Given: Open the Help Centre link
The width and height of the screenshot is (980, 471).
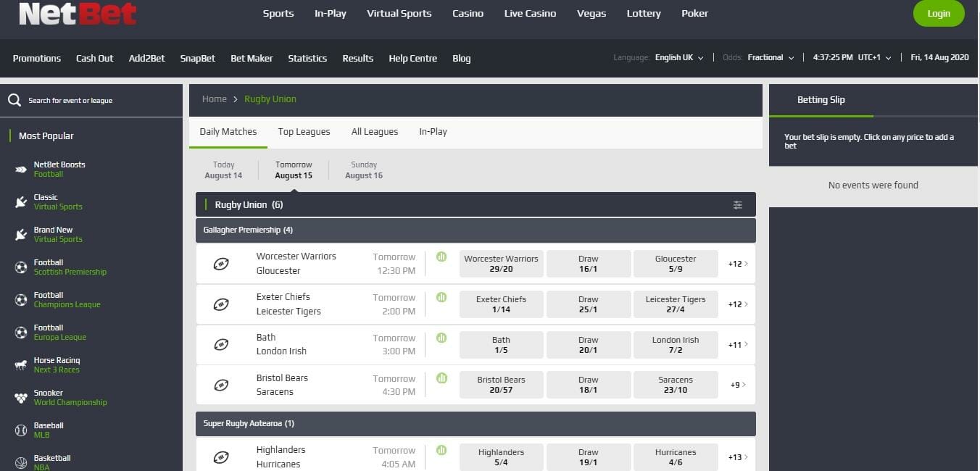Looking at the screenshot, I should coord(413,59).
